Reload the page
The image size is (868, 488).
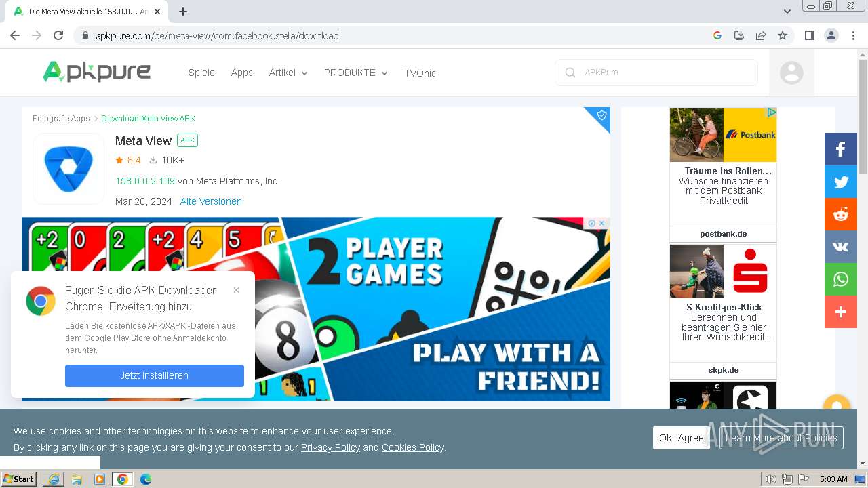click(x=58, y=36)
